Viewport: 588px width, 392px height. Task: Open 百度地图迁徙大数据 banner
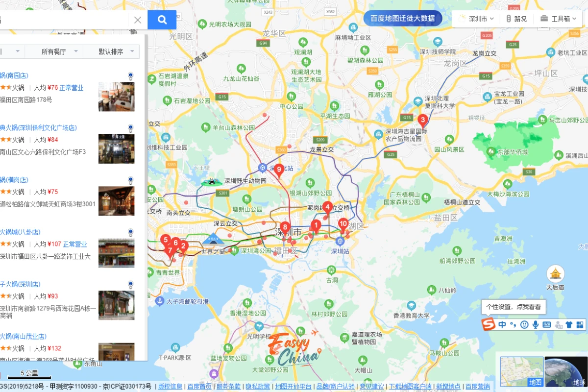[x=402, y=19]
